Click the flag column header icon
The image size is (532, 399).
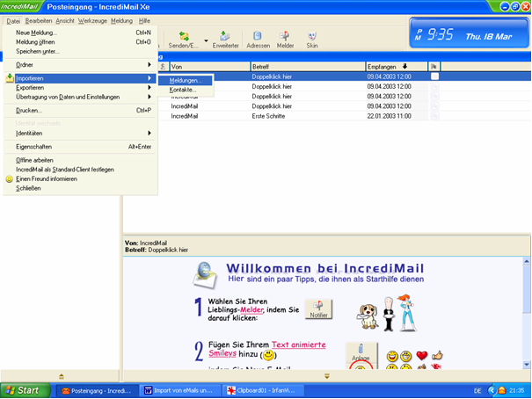[x=434, y=67]
